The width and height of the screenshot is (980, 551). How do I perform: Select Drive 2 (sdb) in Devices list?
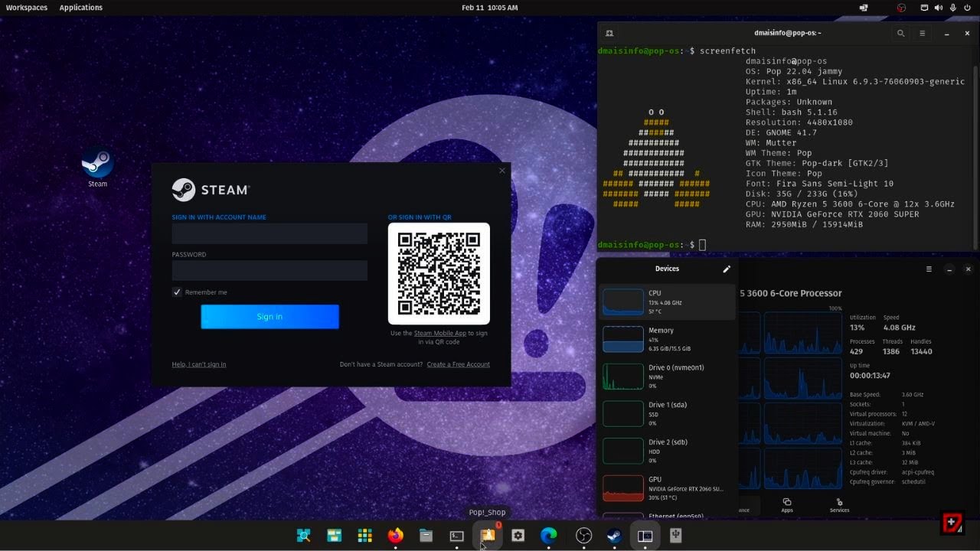[x=667, y=451]
